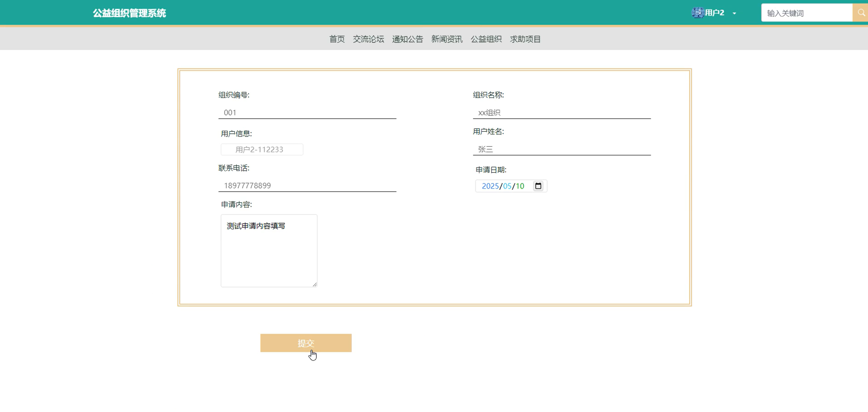Select the 用户信息 field 用户2-112233

click(x=262, y=150)
